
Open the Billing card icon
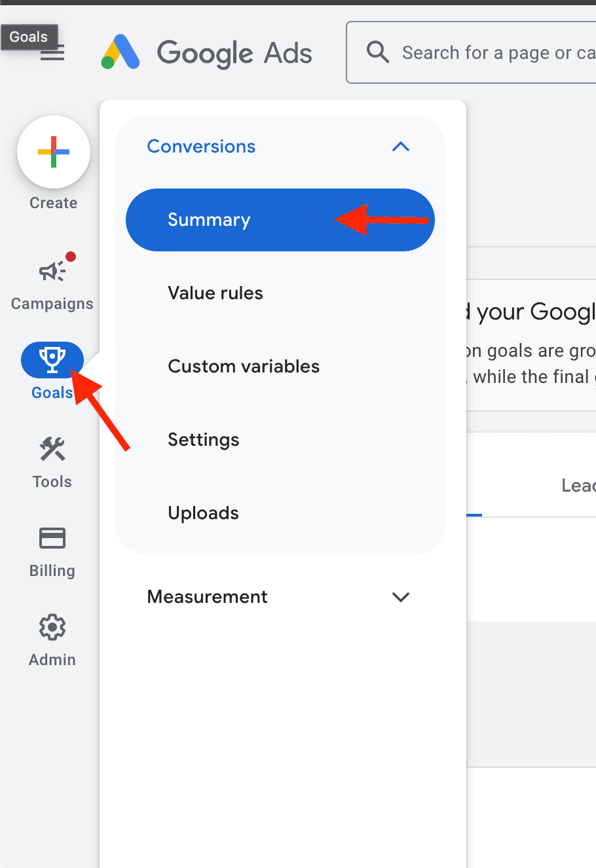(52, 539)
